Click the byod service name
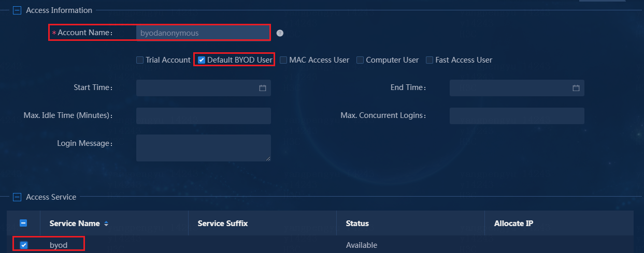 click(x=59, y=245)
